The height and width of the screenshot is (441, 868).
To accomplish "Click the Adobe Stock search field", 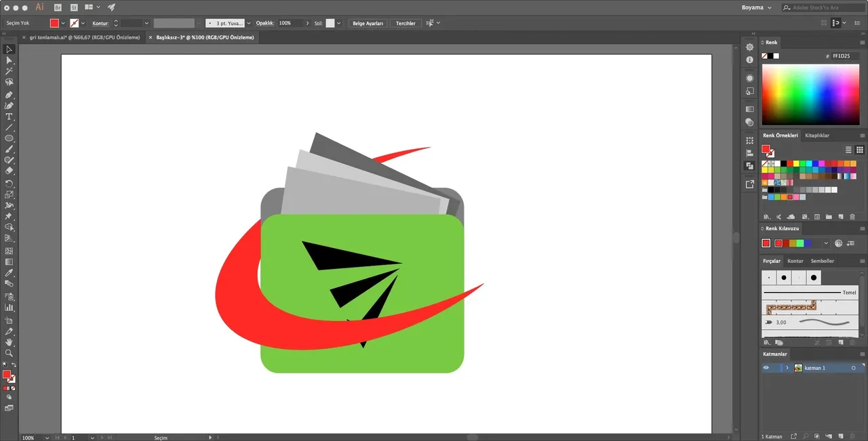I will (x=823, y=7).
